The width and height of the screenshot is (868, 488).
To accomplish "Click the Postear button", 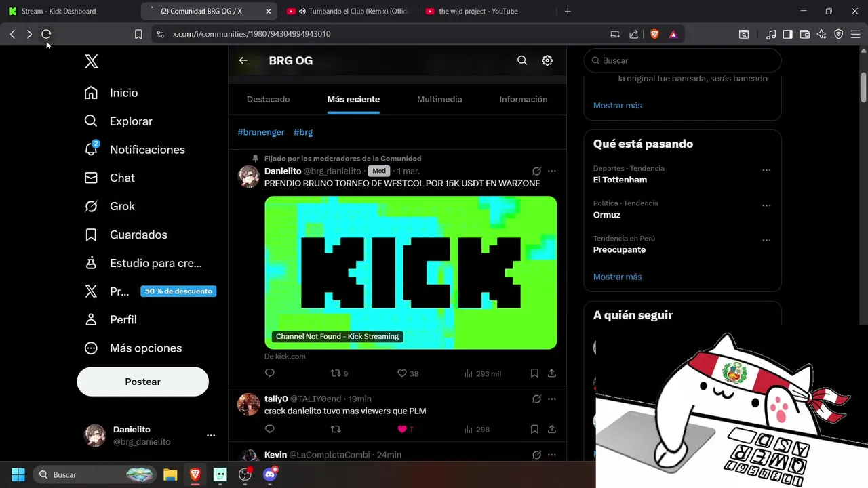I will coord(142,382).
